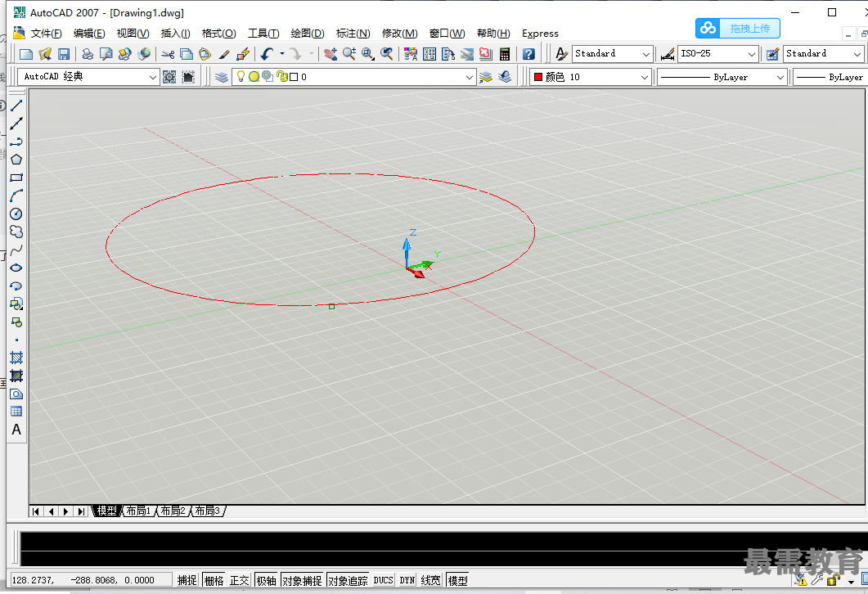
Task: Toggle DUCS dynamic UCS
Action: coord(383,580)
